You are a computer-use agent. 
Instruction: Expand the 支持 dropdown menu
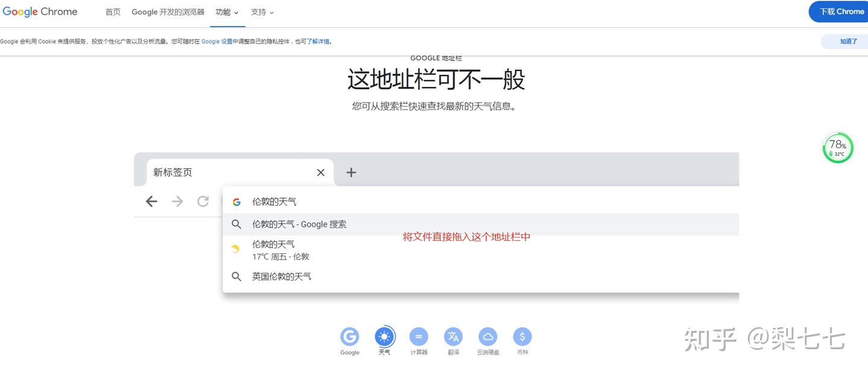[x=262, y=12]
